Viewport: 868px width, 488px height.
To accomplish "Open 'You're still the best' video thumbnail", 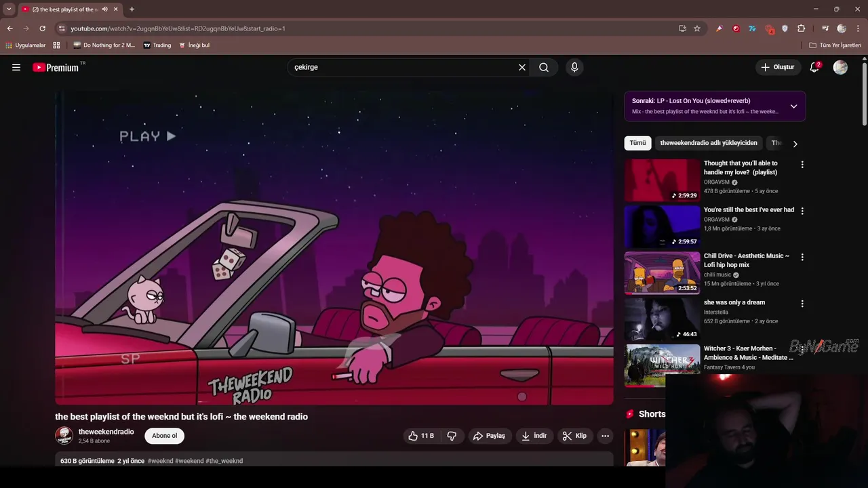I will tap(662, 227).
